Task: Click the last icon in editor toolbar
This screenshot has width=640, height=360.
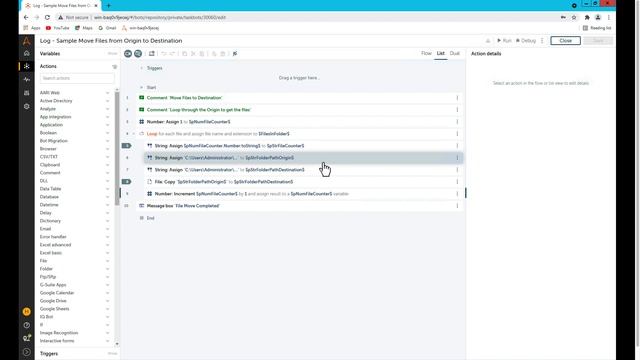Action: [235, 53]
